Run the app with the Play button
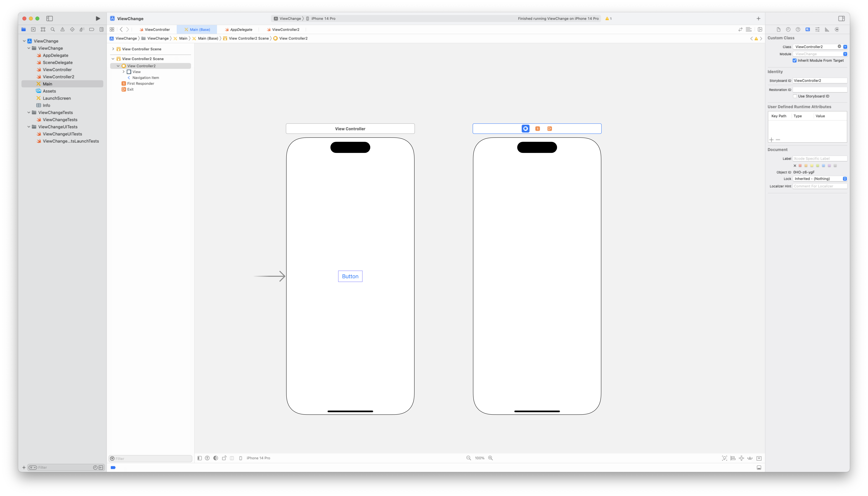 98,18
